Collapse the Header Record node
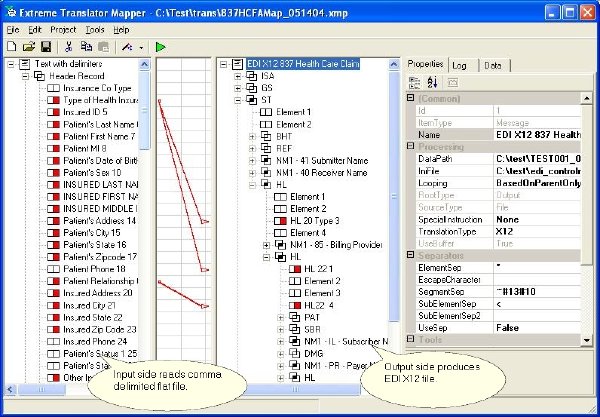 coord(26,77)
